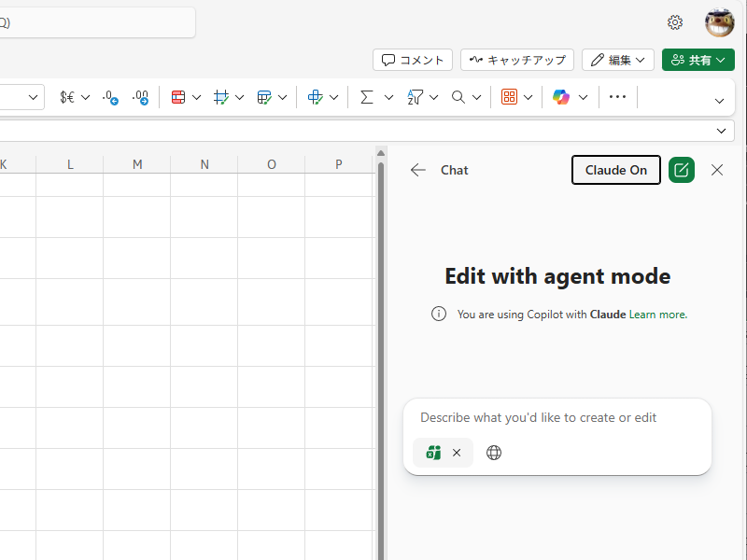This screenshot has height=560, width=747.
Task: Go back using the Chat back arrow
Action: (x=417, y=170)
